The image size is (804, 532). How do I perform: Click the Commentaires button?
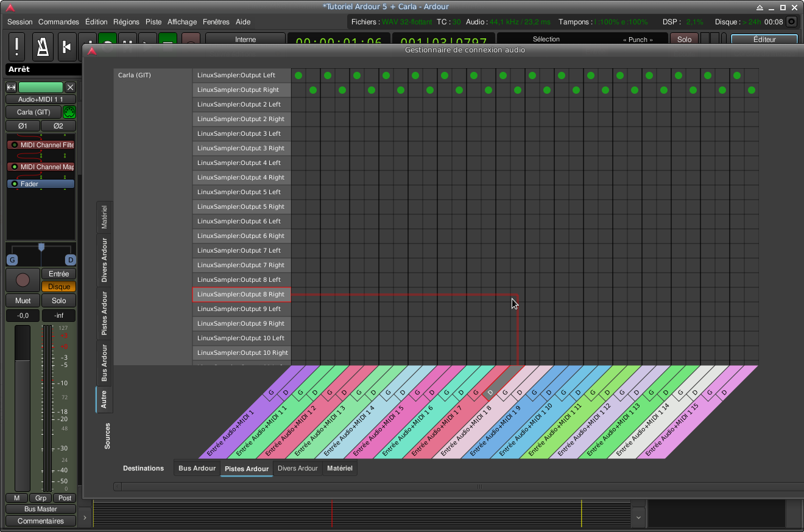41,521
